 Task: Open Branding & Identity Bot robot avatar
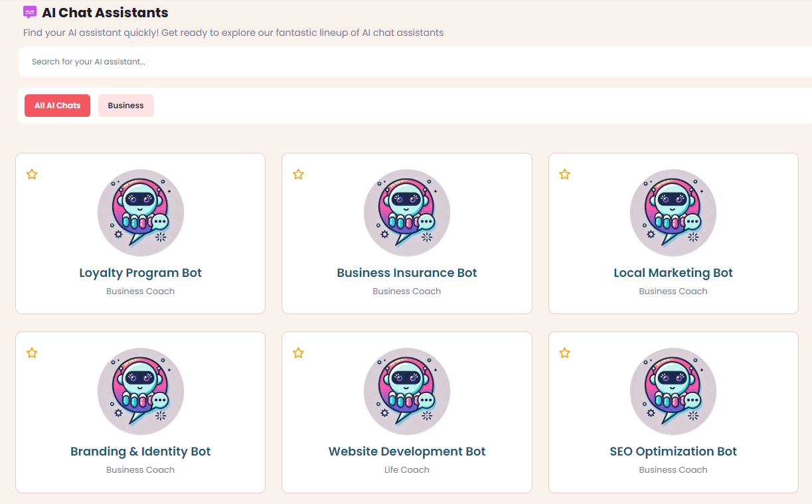click(x=140, y=392)
